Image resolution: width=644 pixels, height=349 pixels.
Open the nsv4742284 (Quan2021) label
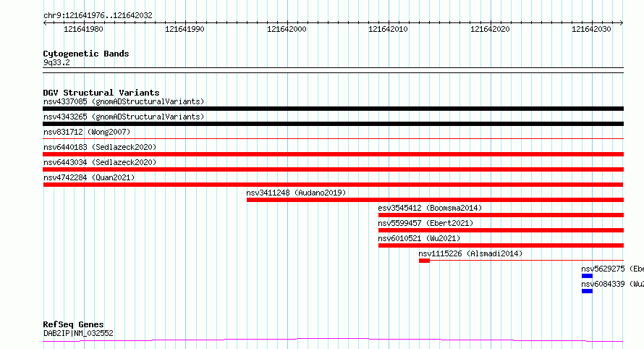click(89, 177)
